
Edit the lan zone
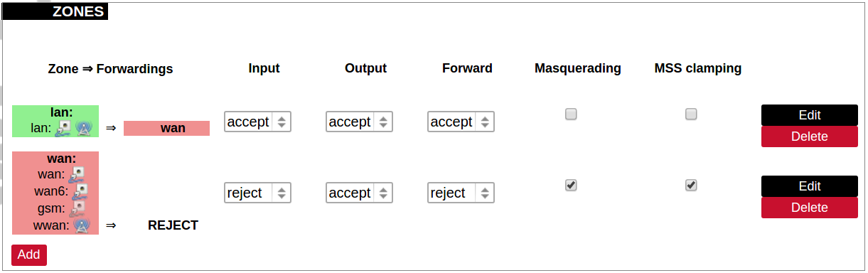coord(810,115)
